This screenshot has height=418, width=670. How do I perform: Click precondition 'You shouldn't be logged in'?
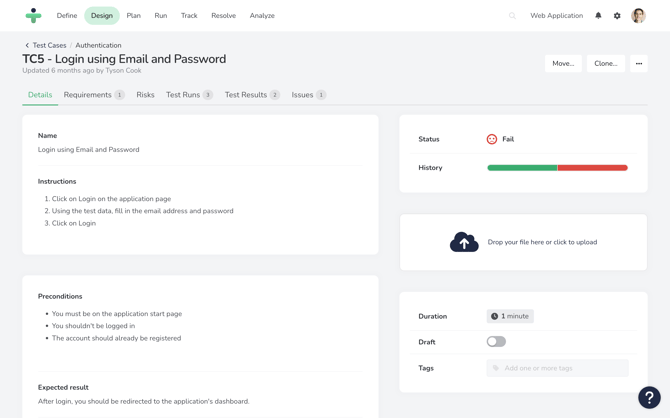(93, 326)
